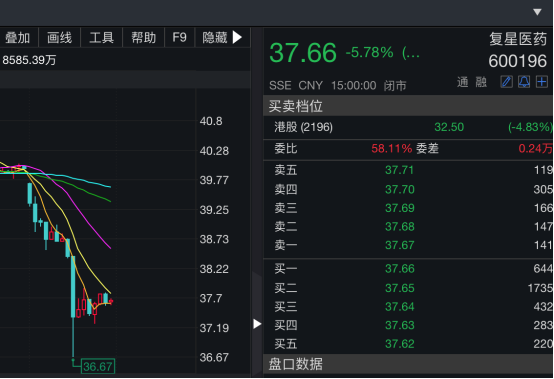
Task: Click the latest red candlestick on chart
Action: (x=111, y=301)
